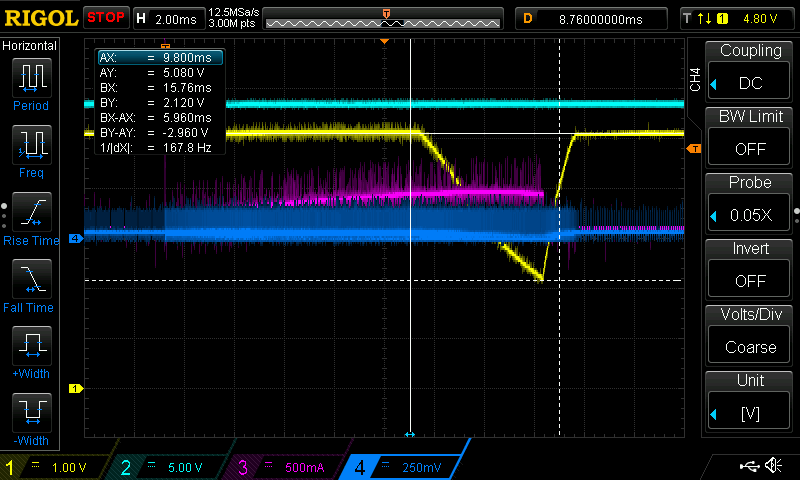Select the horizontal timebase 2.00ms field
Screen dimensions: 800x480
pyautogui.click(x=169, y=19)
